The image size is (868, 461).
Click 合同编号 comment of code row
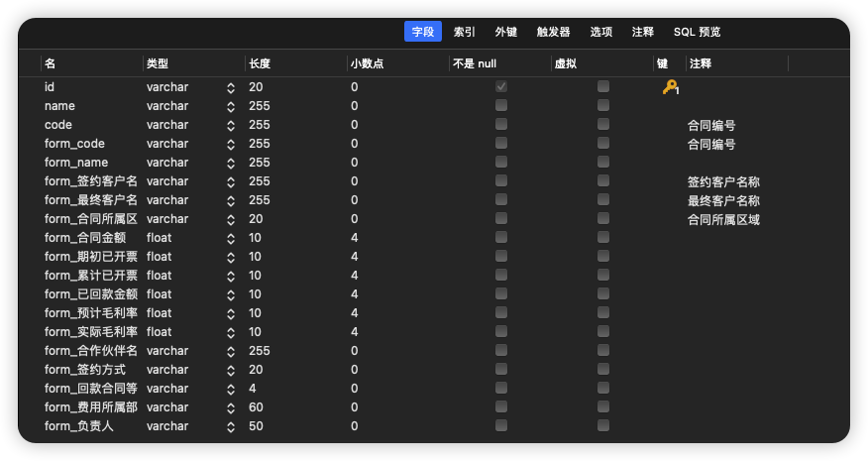coord(711,125)
